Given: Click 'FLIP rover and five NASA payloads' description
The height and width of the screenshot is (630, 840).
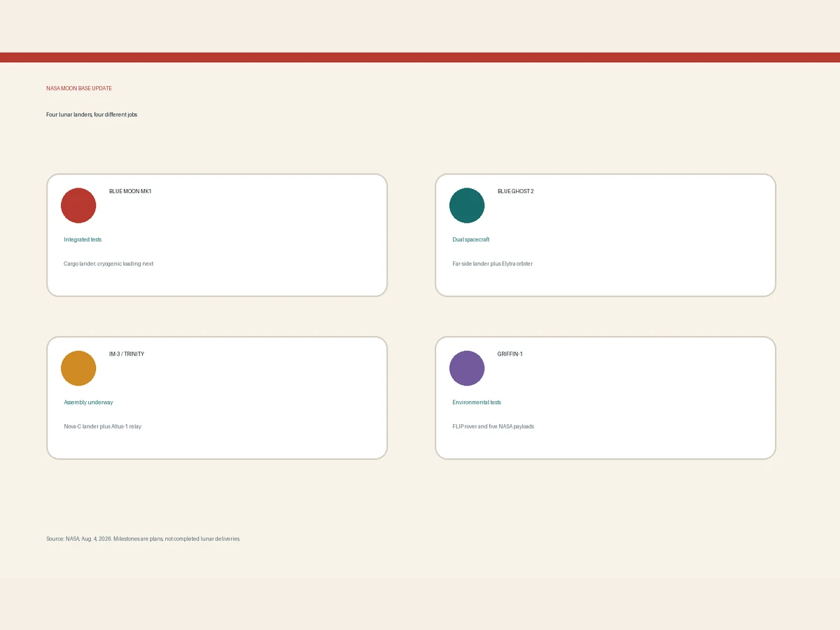Looking at the screenshot, I should 493,426.
